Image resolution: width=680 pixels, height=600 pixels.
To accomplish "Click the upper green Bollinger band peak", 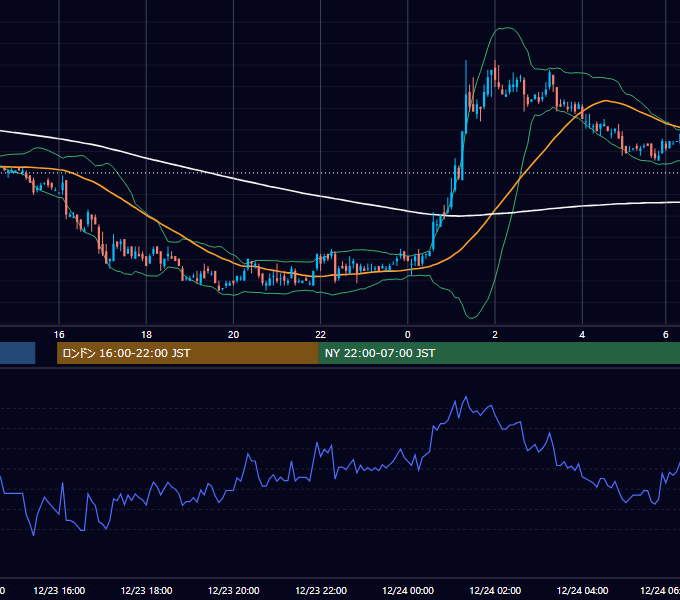I will tap(506, 28).
